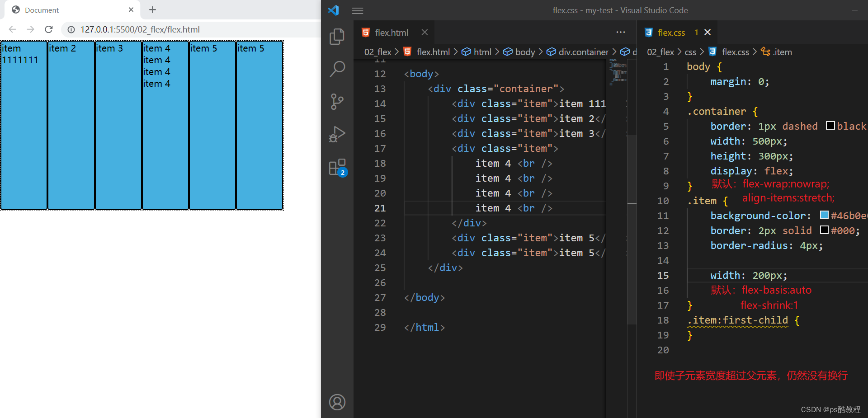Image resolution: width=868 pixels, height=418 pixels.
Task: Open body breadcrumb item
Action: pyautogui.click(x=519, y=52)
